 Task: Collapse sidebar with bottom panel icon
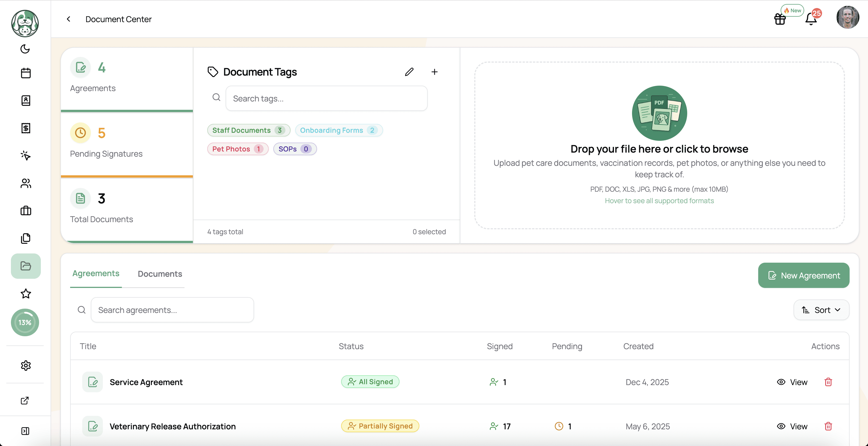click(25, 431)
